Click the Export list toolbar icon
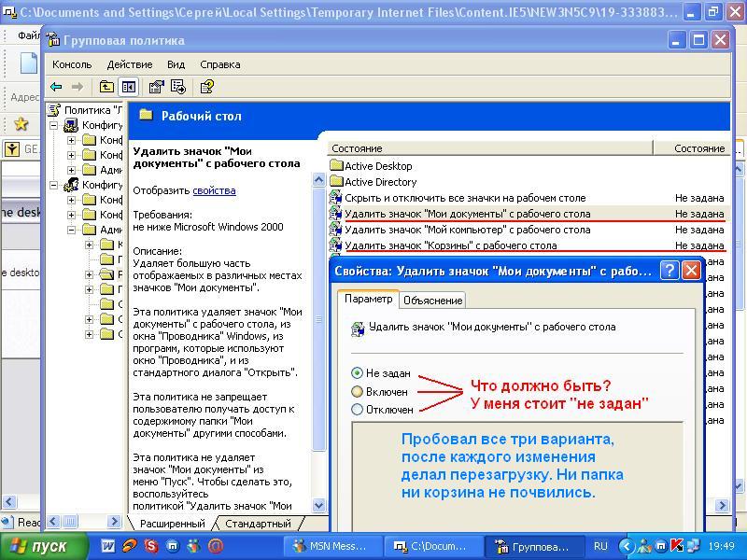Image resolution: width=747 pixels, height=560 pixels. [x=178, y=87]
